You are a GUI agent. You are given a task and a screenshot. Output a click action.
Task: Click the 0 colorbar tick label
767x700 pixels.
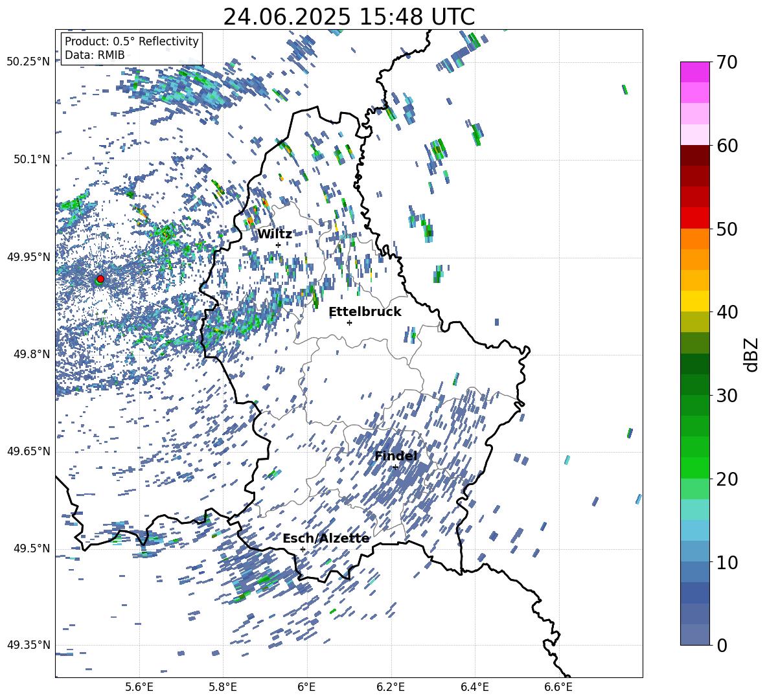[x=722, y=645]
